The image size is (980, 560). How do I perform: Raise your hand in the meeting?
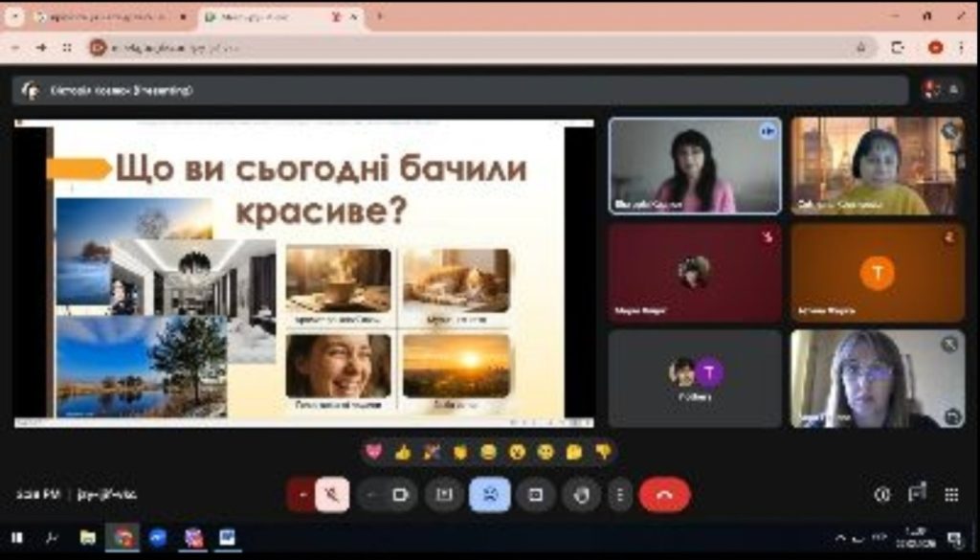[x=580, y=495]
